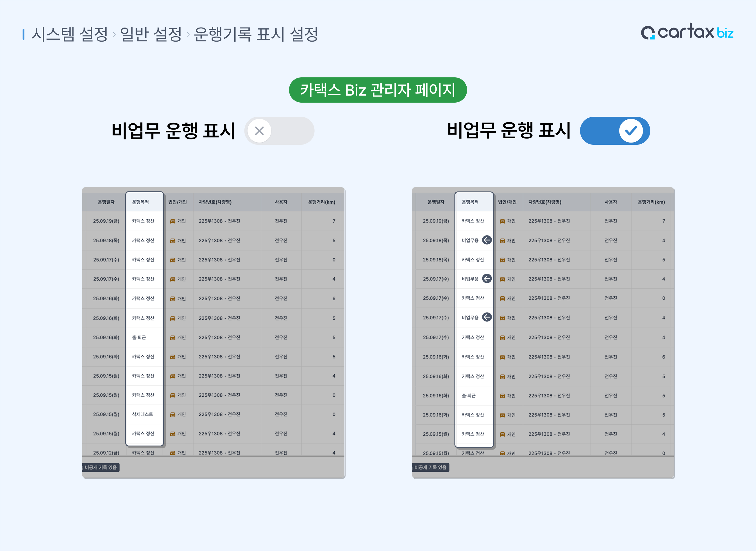This screenshot has width=756, height=551.
Task: Select the 삭제테스트 cell in left table
Action: [x=142, y=414]
